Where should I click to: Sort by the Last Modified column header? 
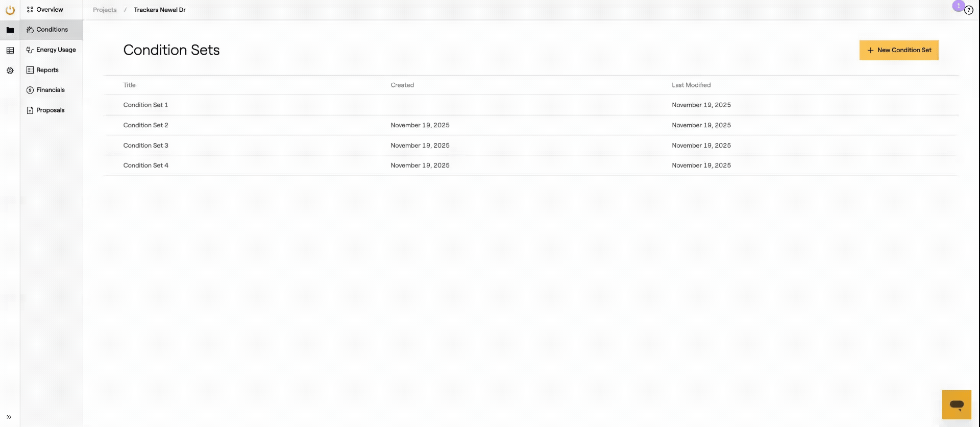(691, 85)
